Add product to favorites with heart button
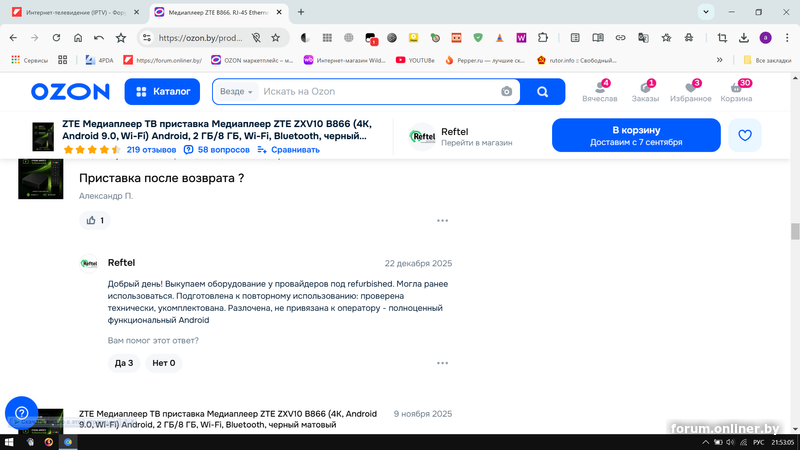 pos(745,135)
